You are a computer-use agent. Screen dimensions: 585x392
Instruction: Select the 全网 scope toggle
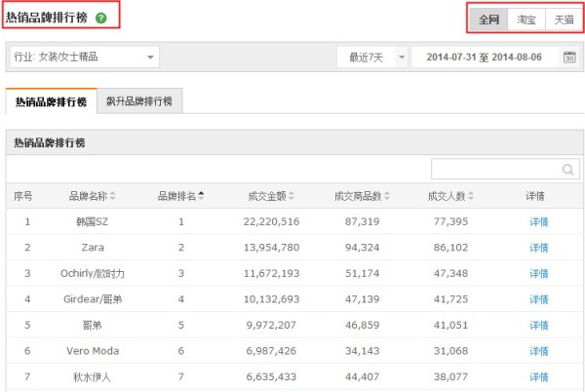coord(488,20)
